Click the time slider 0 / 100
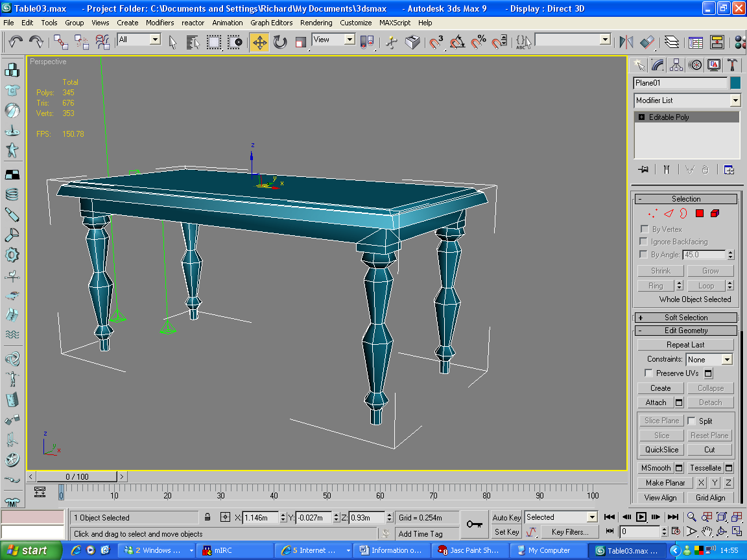Image resolution: width=747 pixels, height=560 pixels. point(77,476)
